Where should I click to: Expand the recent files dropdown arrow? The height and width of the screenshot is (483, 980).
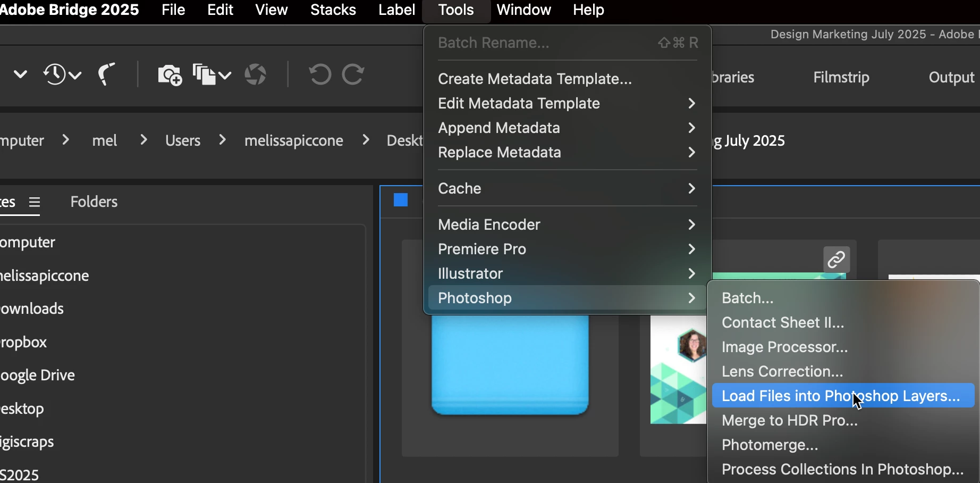pyautogui.click(x=75, y=76)
